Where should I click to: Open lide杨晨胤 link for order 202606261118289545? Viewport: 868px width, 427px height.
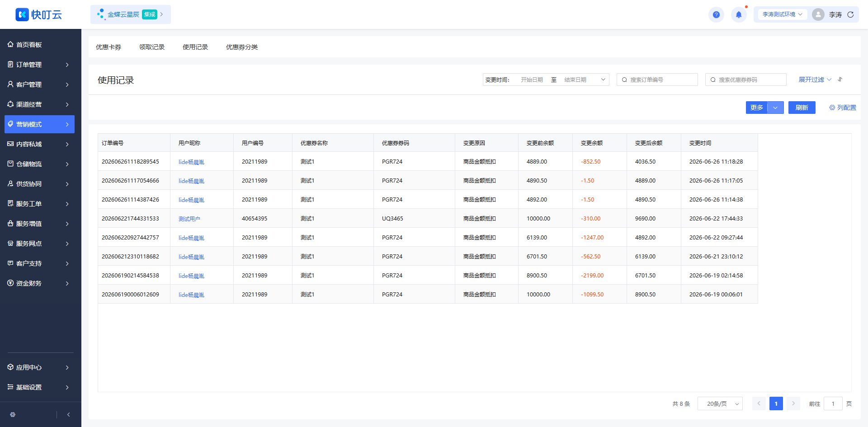191,162
